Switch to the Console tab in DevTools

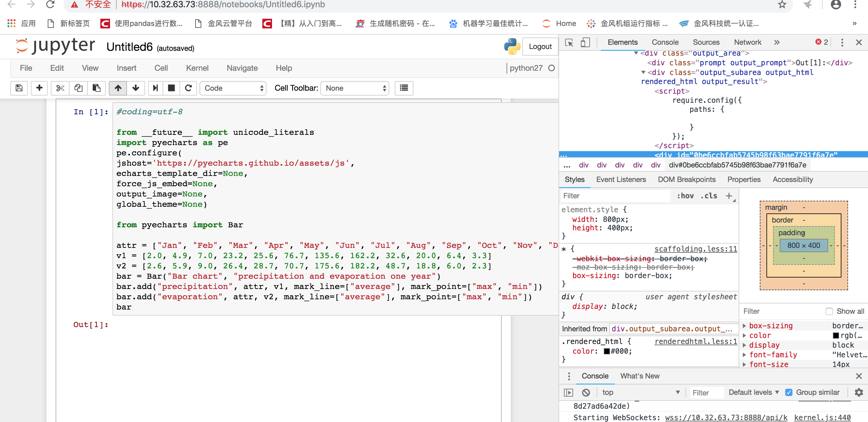coord(665,42)
